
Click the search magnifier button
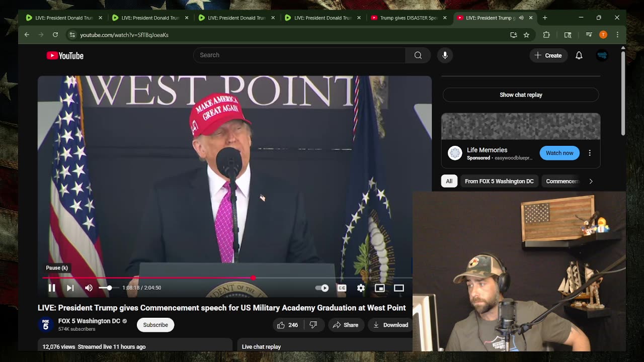click(x=418, y=55)
